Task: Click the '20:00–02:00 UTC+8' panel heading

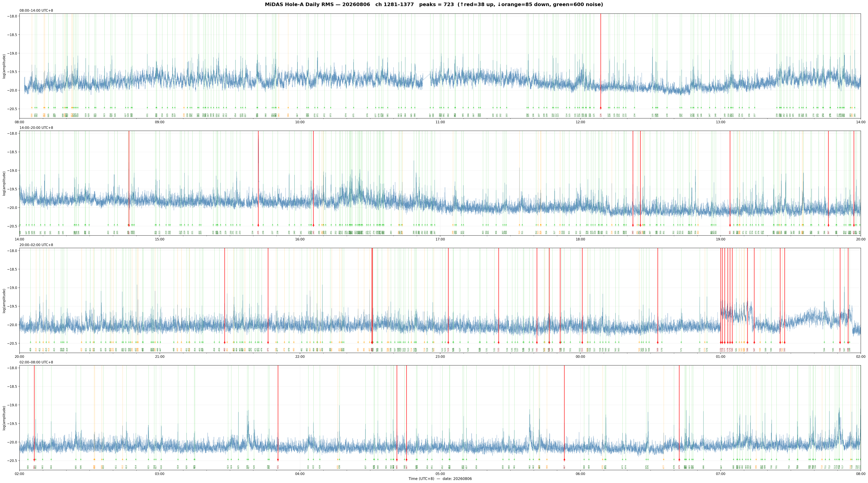Action: 36,245
